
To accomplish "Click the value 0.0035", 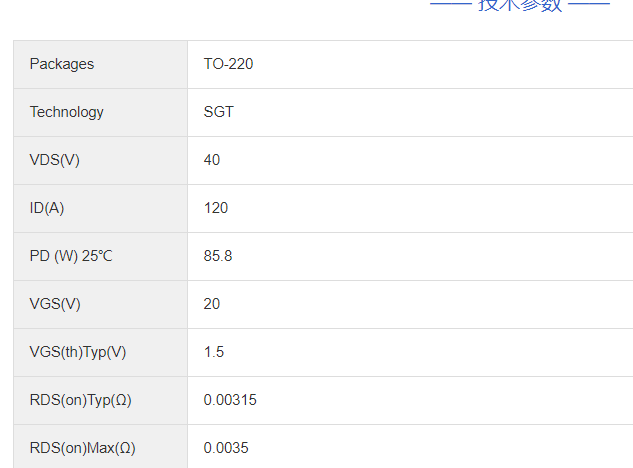I will point(226,448).
